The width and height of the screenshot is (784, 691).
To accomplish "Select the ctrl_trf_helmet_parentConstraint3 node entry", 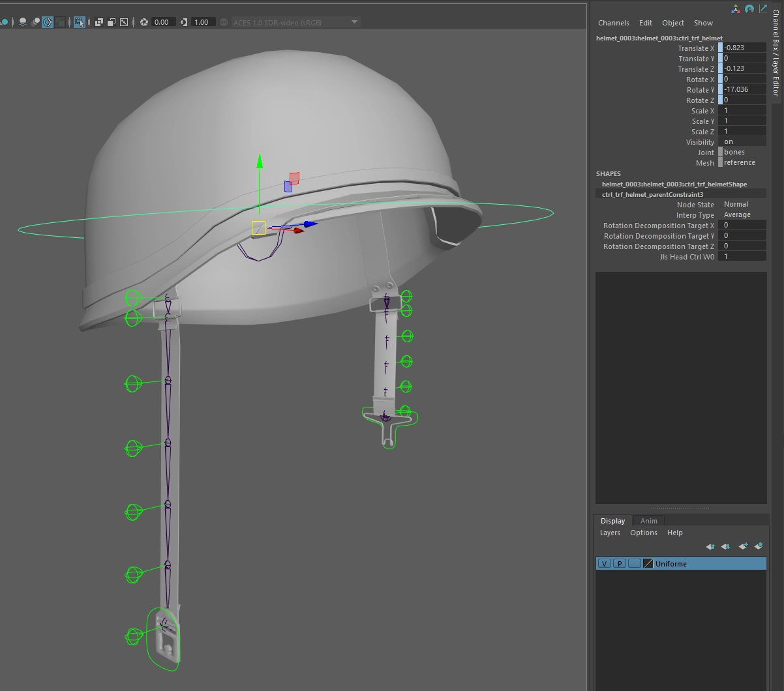I will (x=652, y=194).
